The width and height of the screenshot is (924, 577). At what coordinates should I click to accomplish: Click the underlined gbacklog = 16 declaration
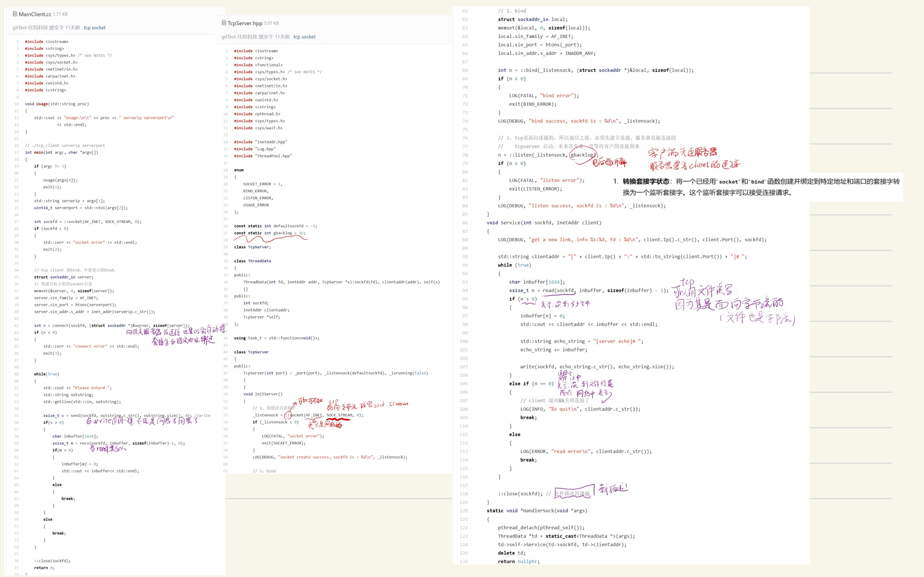click(x=286, y=233)
